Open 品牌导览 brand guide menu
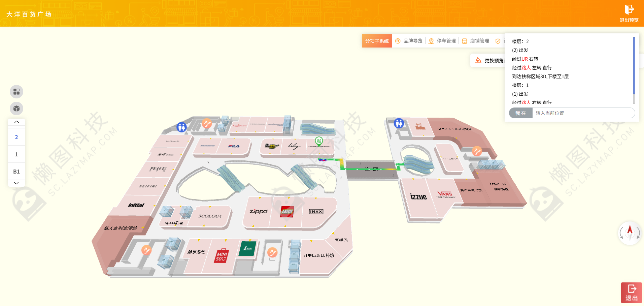This screenshot has height=306, width=644. click(x=409, y=41)
